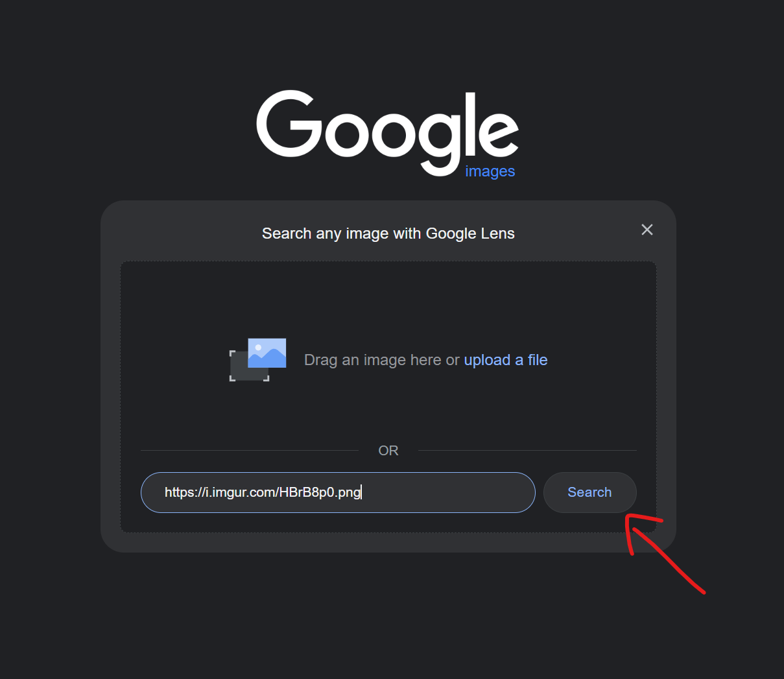Click the white Google logo

tap(387, 133)
